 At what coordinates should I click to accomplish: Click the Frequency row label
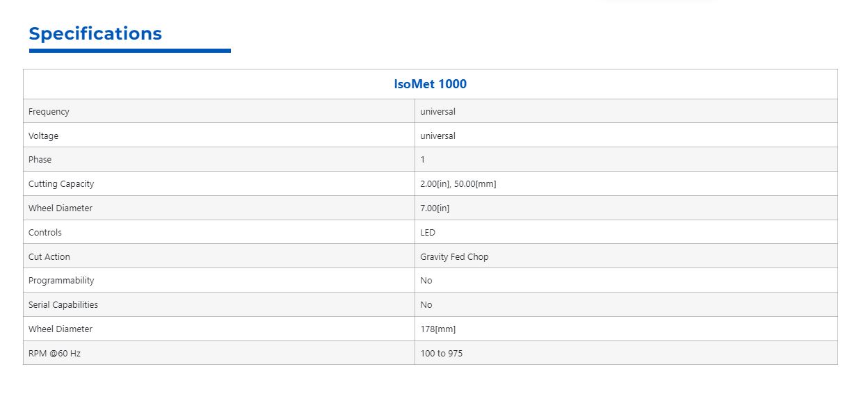[49, 111]
